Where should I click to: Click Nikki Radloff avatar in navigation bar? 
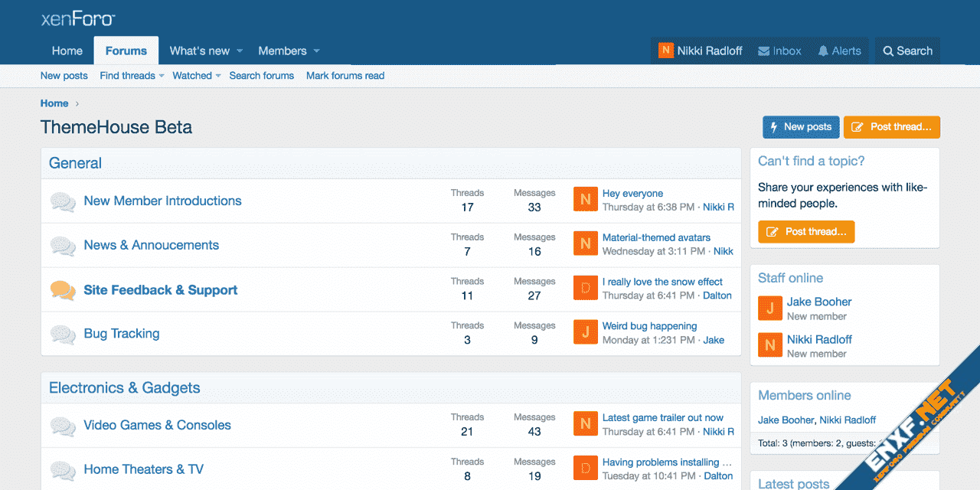click(x=666, y=51)
